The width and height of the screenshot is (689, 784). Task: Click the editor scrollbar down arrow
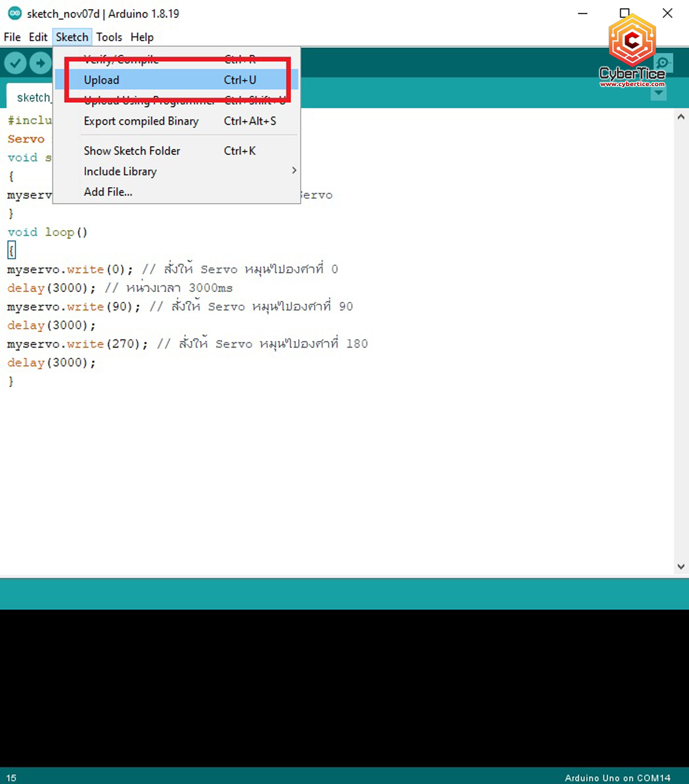coord(681,567)
